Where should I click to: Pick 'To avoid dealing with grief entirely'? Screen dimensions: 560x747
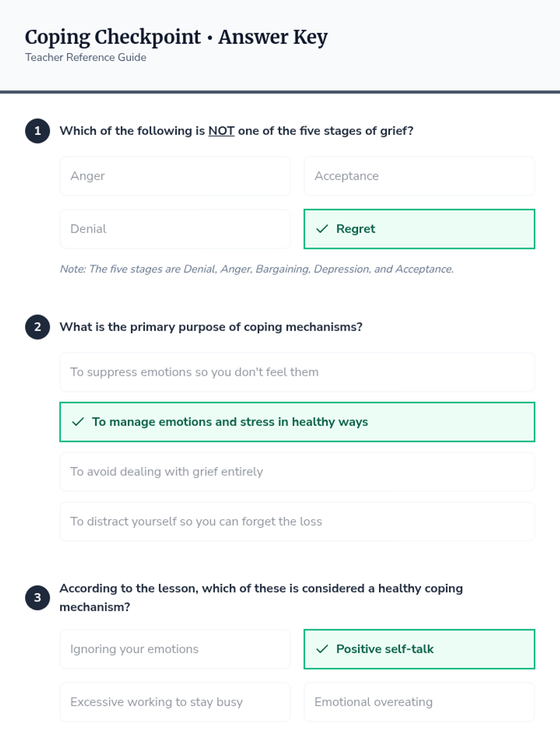297,472
